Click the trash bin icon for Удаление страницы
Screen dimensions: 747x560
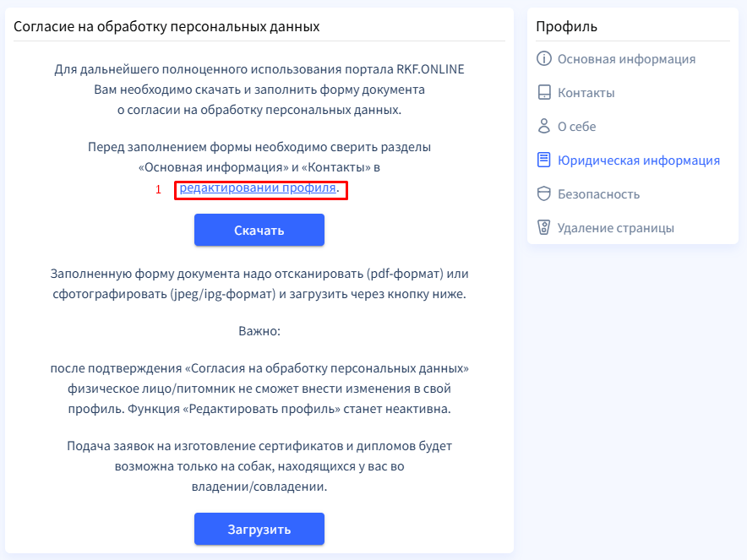(x=544, y=228)
